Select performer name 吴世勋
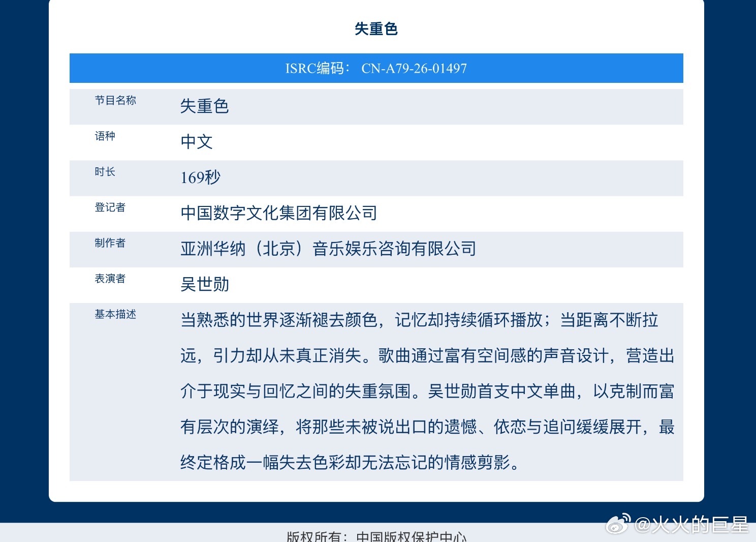The image size is (756, 542). pyautogui.click(x=205, y=284)
